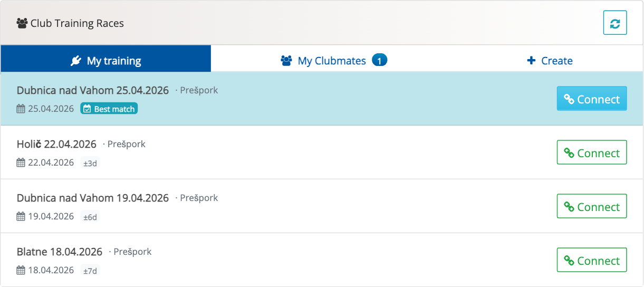The width and height of the screenshot is (644, 287).
Task: Connect to Dubnica nad Vahom 19.04.2026
Action: click(592, 207)
